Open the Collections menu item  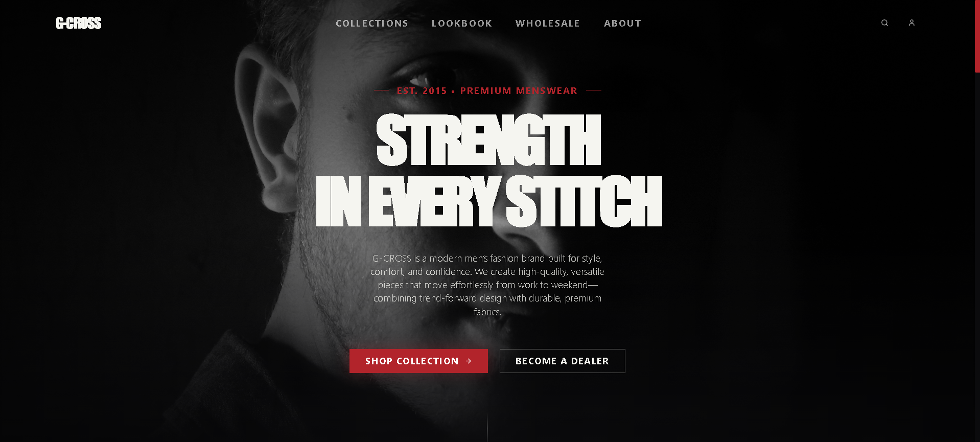pos(372,24)
